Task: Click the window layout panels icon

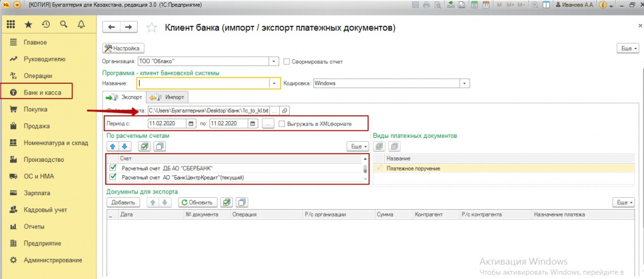Action: (547, 5)
